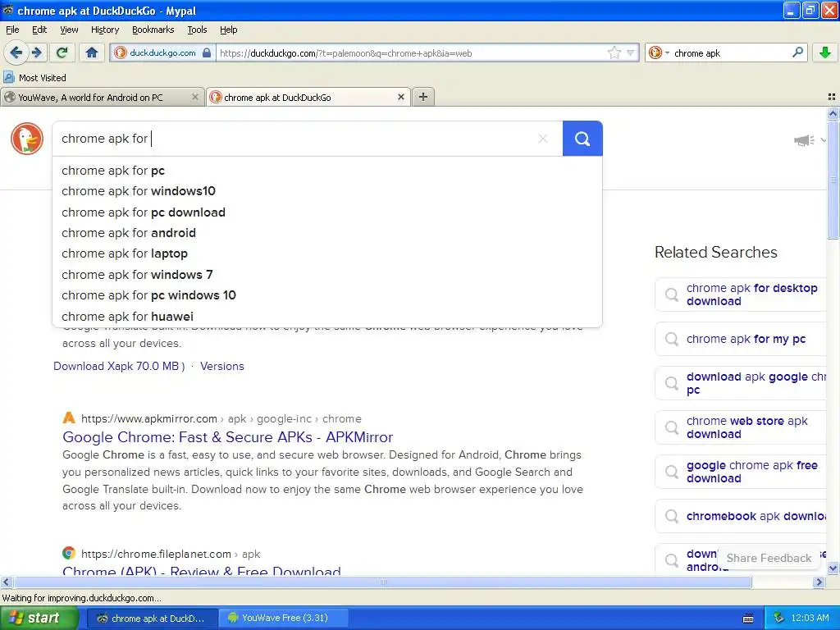Click the chrome apk at DuckD... taskbar button
This screenshot has width=840, height=630.
click(153, 619)
